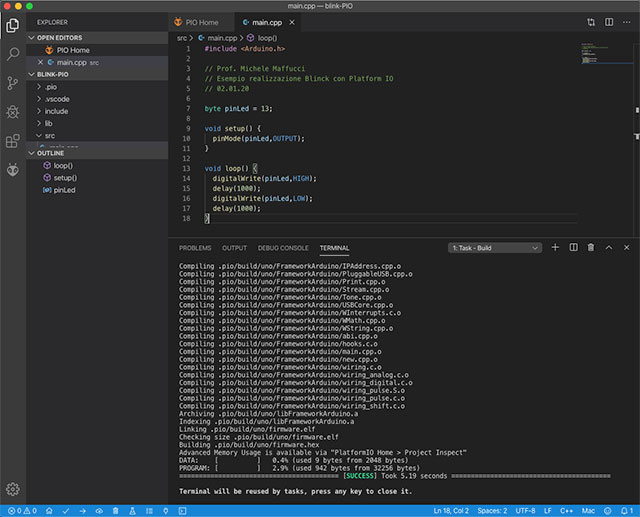
Task: Open the Search view in activity bar
Action: click(13, 53)
